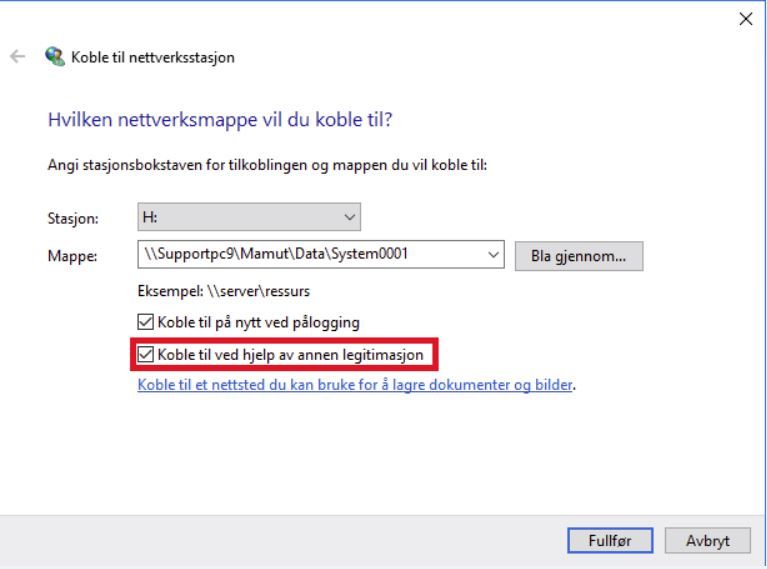The height and width of the screenshot is (569, 767).
Task: Toggle 'Koble til på nytt ved pålogging' checkbox
Action: [x=146, y=323]
